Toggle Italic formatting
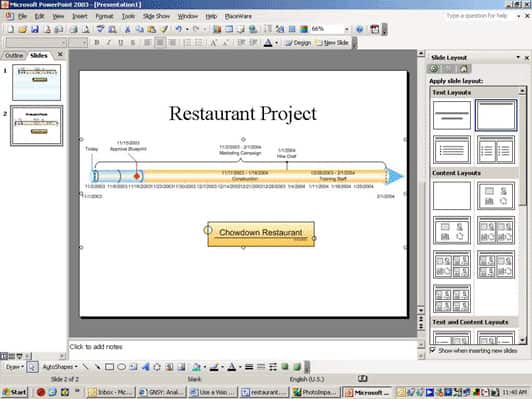Image resolution: width=532 pixels, height=399 pixels. click(x=109, y=43)
